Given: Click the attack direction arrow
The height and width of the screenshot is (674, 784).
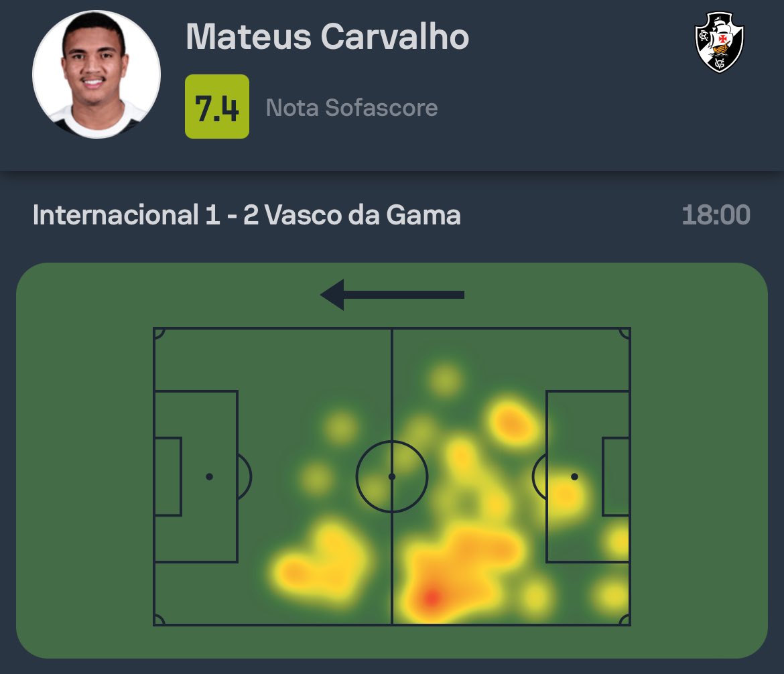Looking at the screenshot, I should click(392, 295).
